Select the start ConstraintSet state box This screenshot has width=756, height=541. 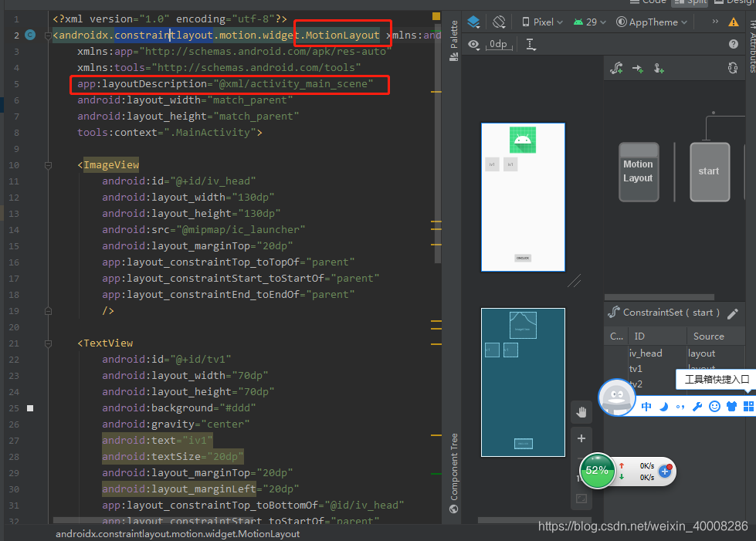tap(709, 171)
